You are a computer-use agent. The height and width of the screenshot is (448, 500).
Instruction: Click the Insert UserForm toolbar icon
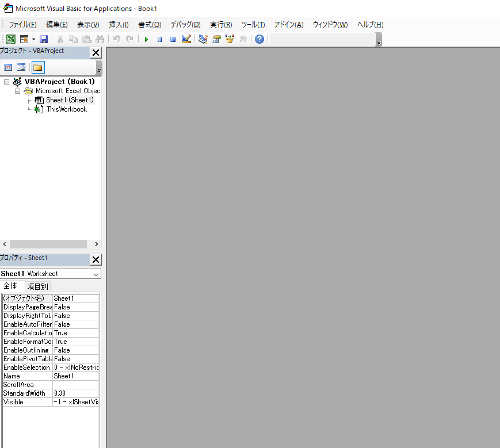click(24, 39)
